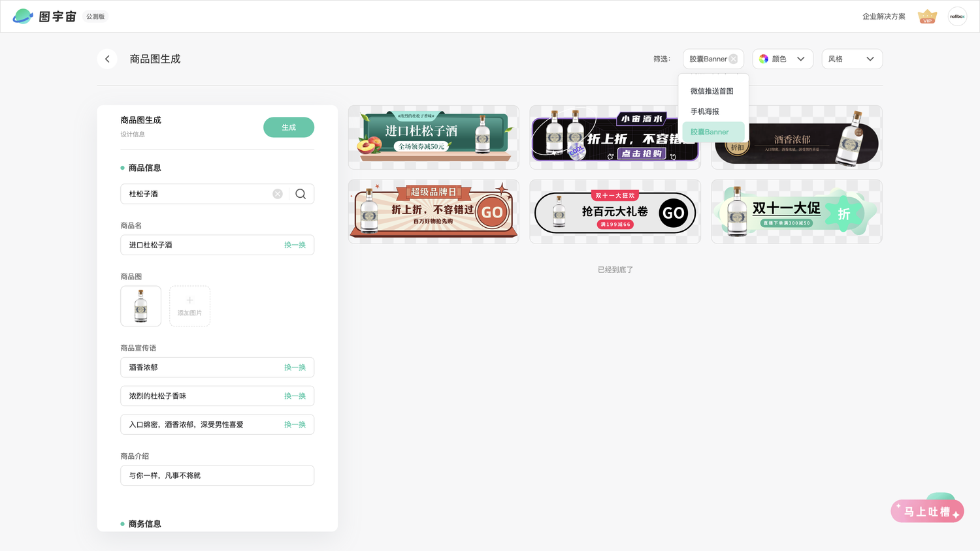Open the nolibox user avatar
The image size is (980, 551).
957,16
